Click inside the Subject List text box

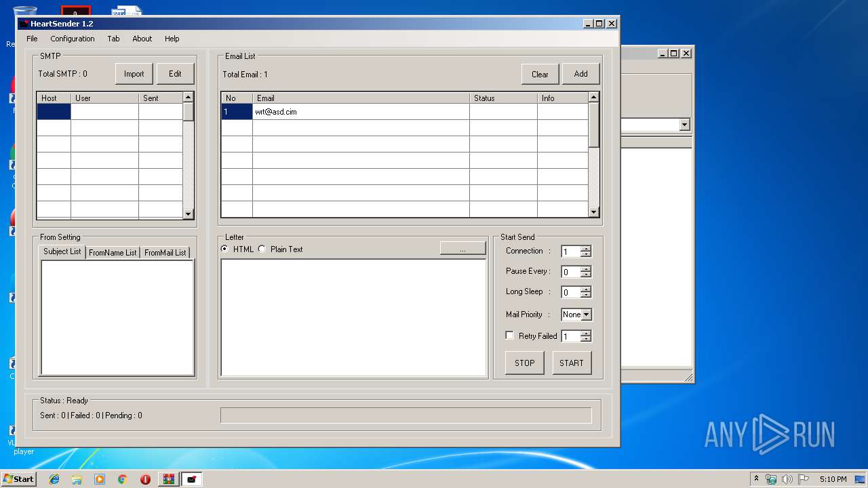click(117, 317)
